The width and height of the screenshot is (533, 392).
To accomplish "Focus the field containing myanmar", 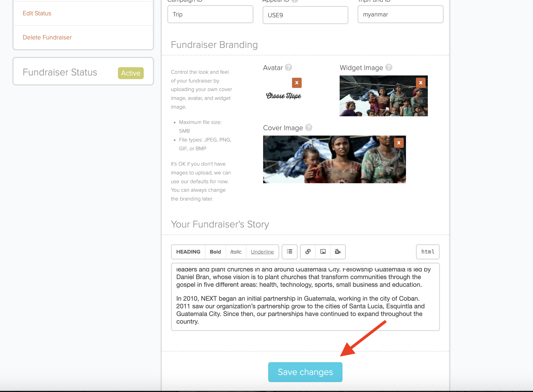I will pos(400,14).
